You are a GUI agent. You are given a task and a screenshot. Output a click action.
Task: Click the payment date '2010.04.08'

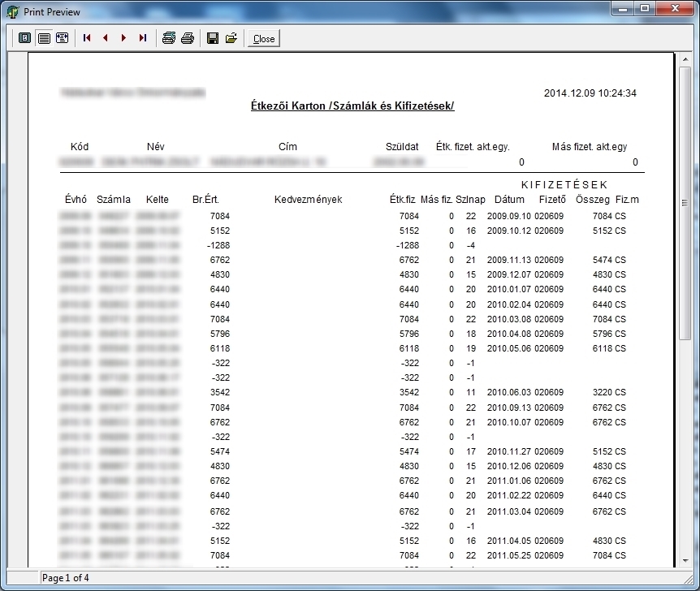click(x=509, y=334)
